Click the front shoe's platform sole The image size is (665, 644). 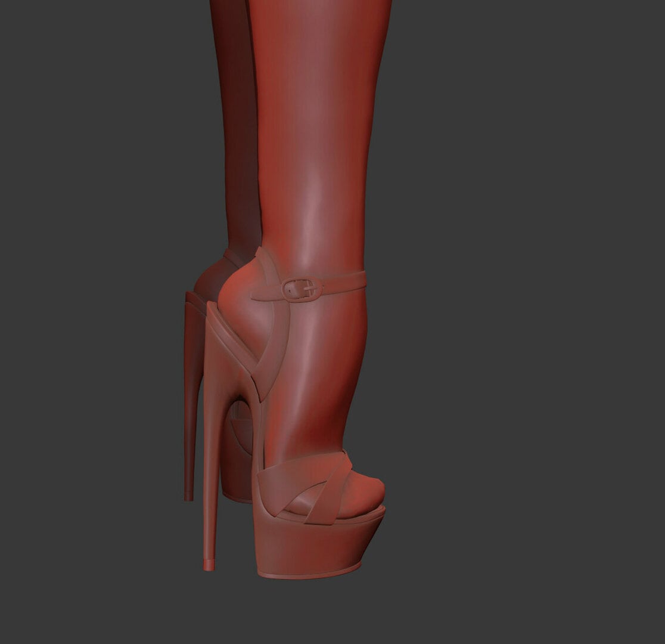point(319,546)
